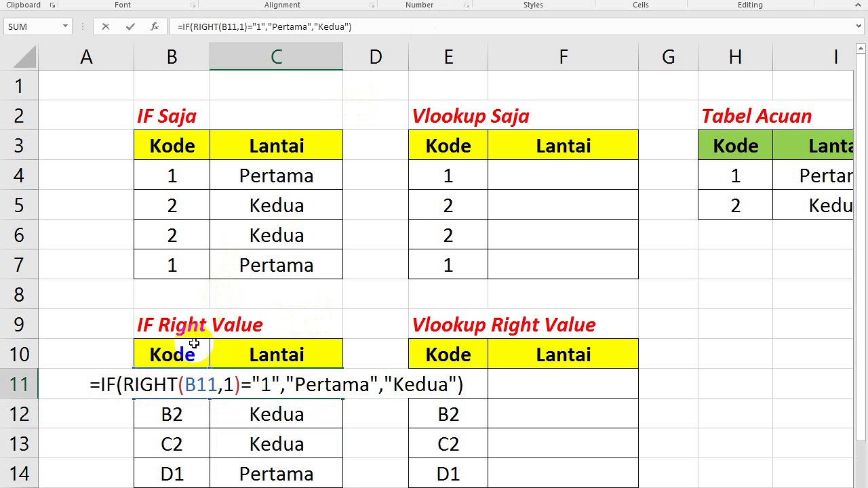Select row 3 header
This screenshot has width=868, height=488.
point(19,146)
